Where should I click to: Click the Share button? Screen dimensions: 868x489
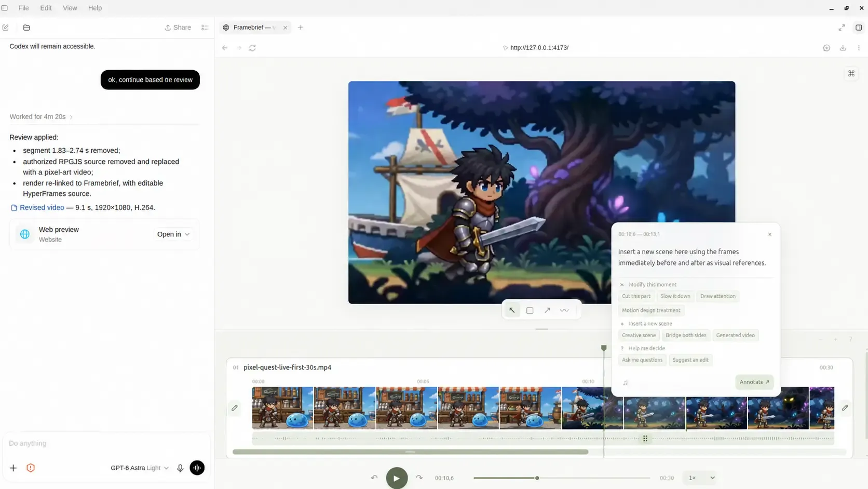(x=178, y=28)
